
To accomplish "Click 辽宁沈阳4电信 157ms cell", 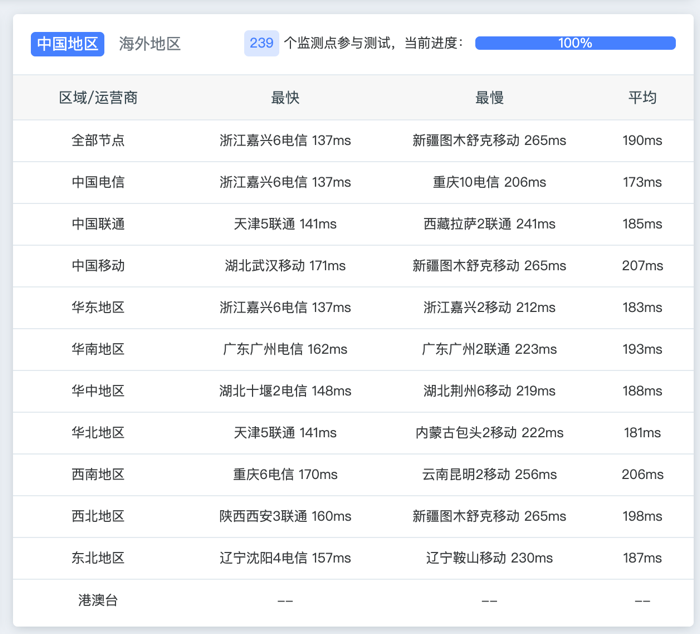I will pyautogui.click(x=285, y=558).
